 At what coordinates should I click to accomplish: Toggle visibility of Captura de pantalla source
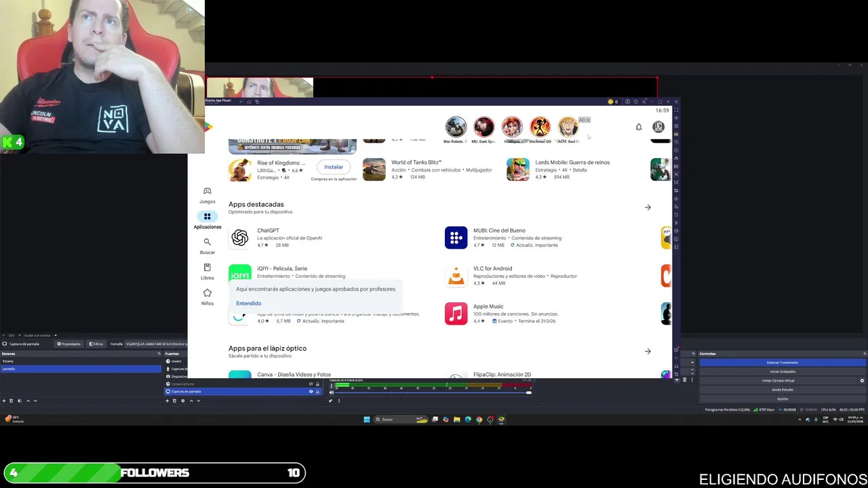coord(311,391)
